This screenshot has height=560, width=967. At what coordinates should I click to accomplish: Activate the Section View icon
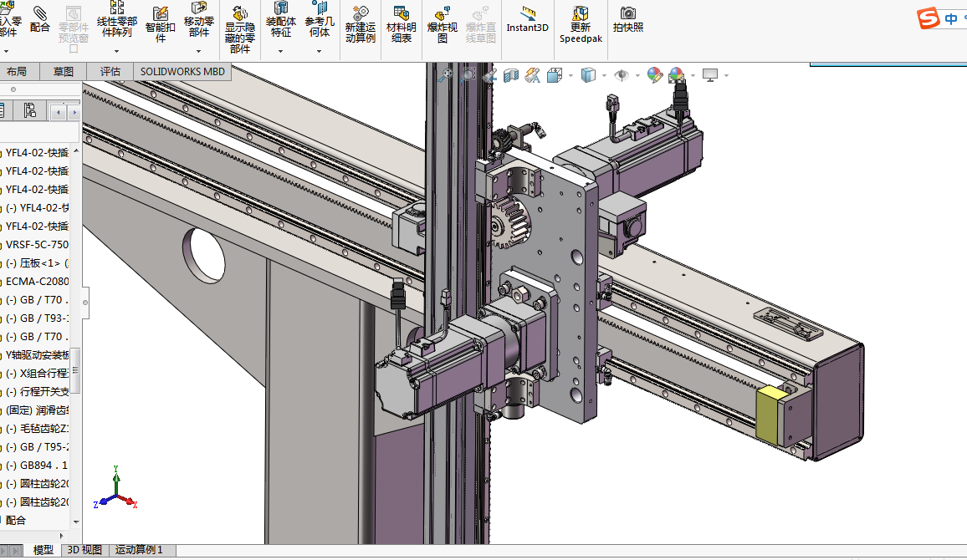[510, 76]
